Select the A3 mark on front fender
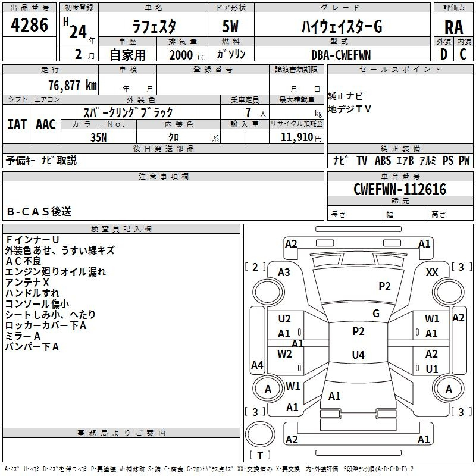476x476 pixels. (284, 272)
